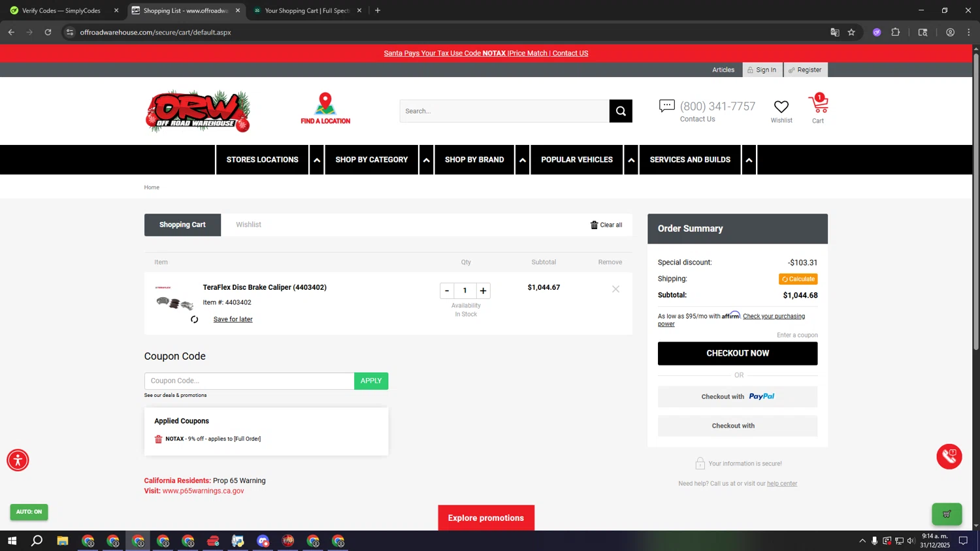Open p65warnings.ca.gov link

click(203, 491)
